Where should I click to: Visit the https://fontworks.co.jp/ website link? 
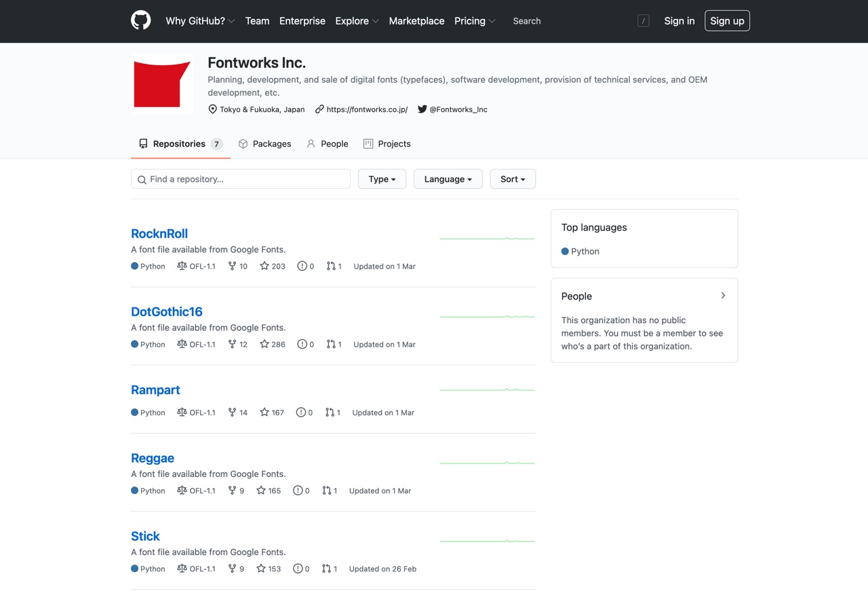coord(367,109)
